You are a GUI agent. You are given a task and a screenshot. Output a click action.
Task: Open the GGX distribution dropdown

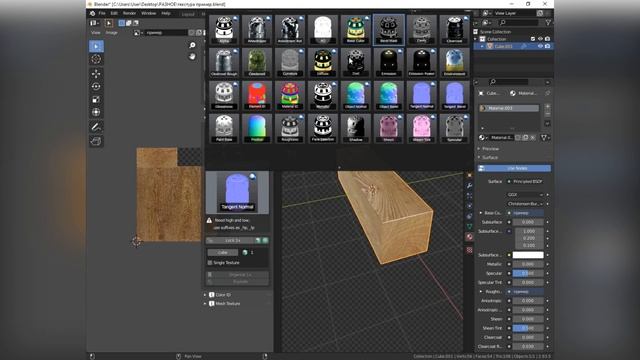(525, 195)
